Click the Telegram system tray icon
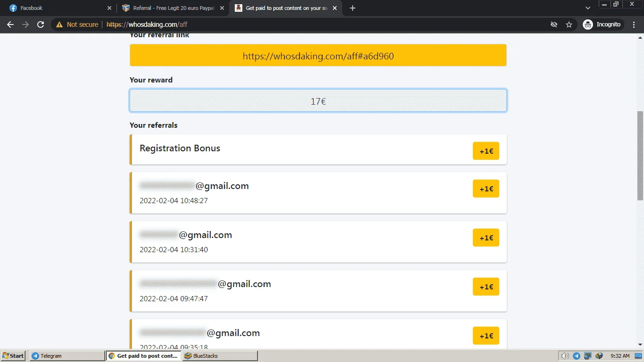 click(x=576, y=356)
